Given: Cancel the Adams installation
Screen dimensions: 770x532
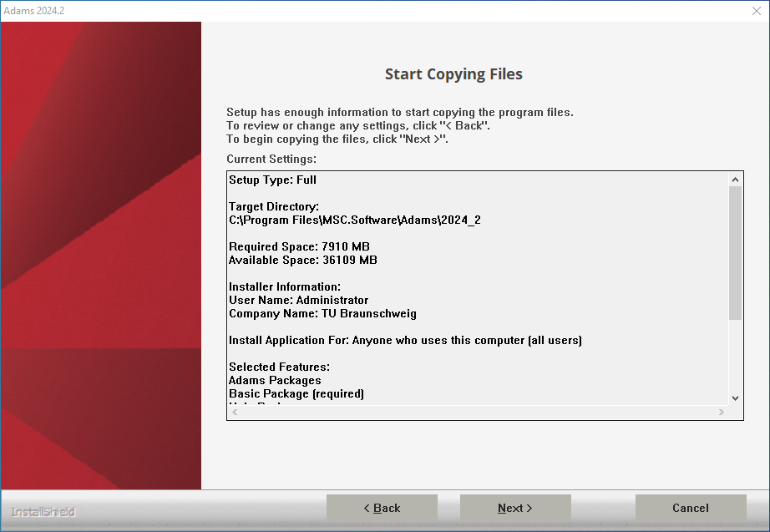Looking at the screenshot, I should click(x=691, y=508).
